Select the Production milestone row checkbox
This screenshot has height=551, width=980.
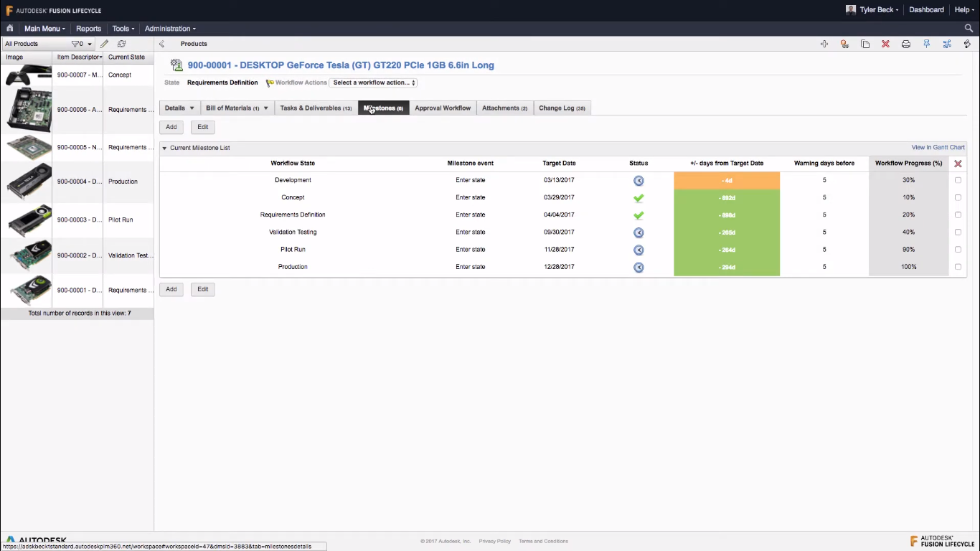(x=958, y=267)
